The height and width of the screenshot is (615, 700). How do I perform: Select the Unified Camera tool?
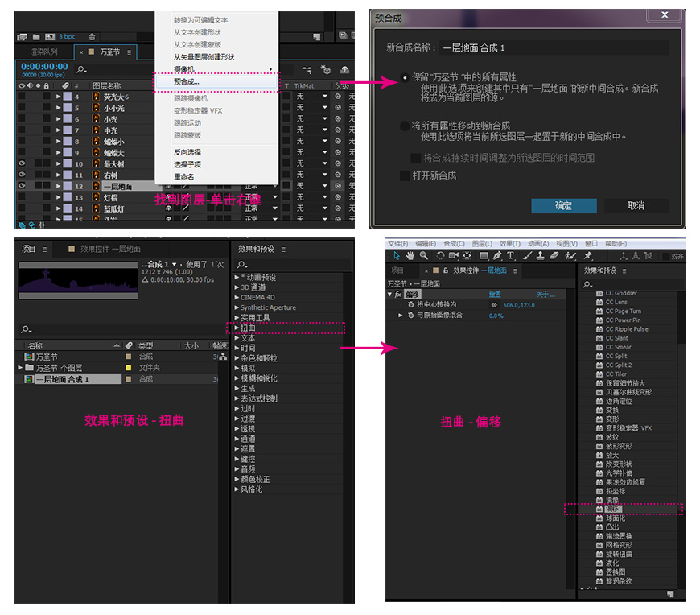(x=453, y=256)
